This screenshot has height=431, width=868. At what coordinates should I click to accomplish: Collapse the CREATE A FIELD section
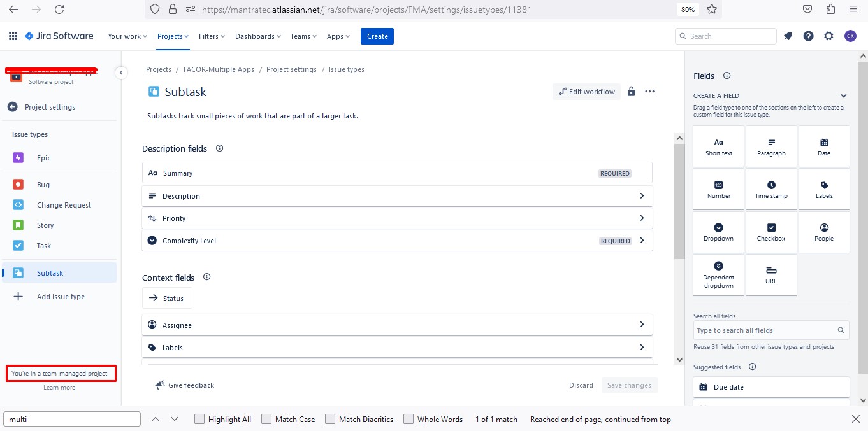point(843,95)
